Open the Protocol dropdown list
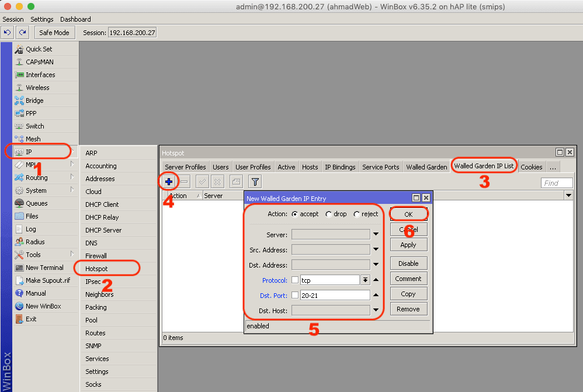Image resolution: width=583 pixels, height=392 pixels. pyautogui.click(x=366, y=280)
